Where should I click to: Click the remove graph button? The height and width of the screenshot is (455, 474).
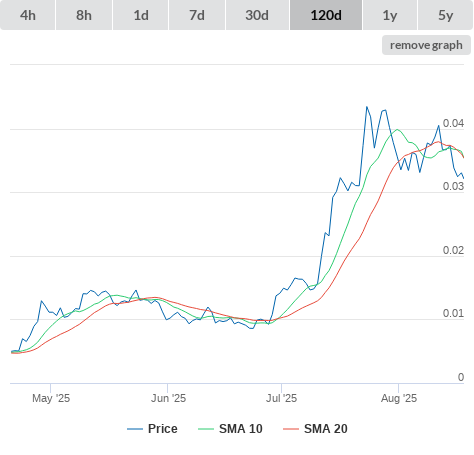426,45
